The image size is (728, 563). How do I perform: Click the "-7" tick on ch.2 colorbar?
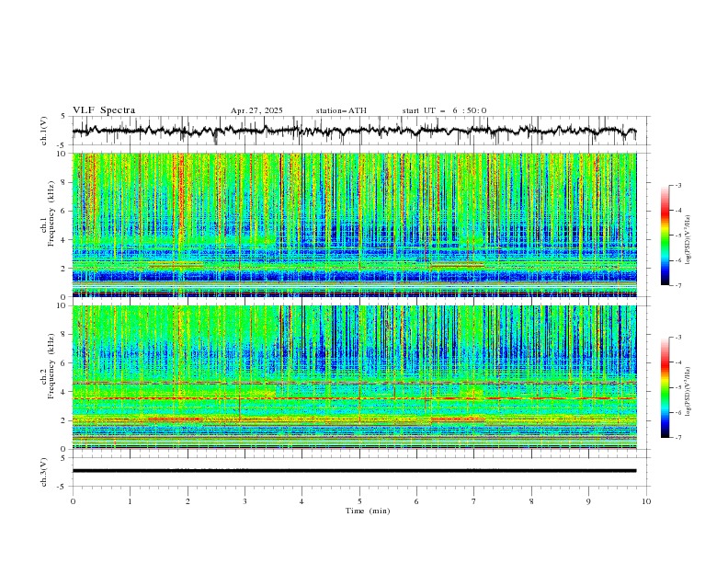[x=677, y=437]
